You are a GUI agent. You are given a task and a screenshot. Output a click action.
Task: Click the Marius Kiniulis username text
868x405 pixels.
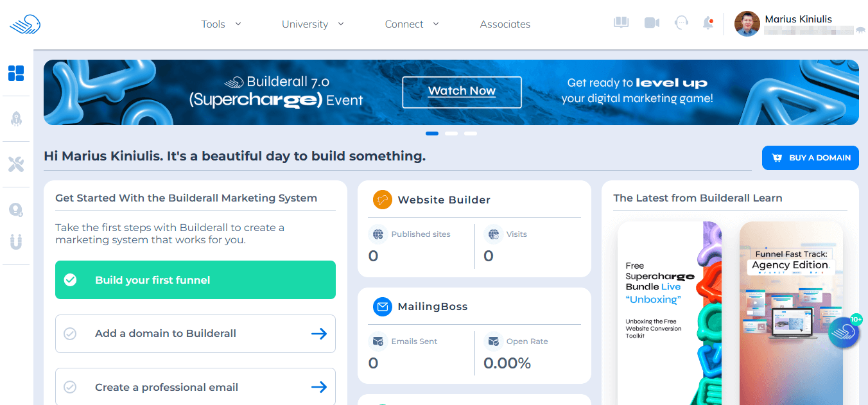coord(799,19)
